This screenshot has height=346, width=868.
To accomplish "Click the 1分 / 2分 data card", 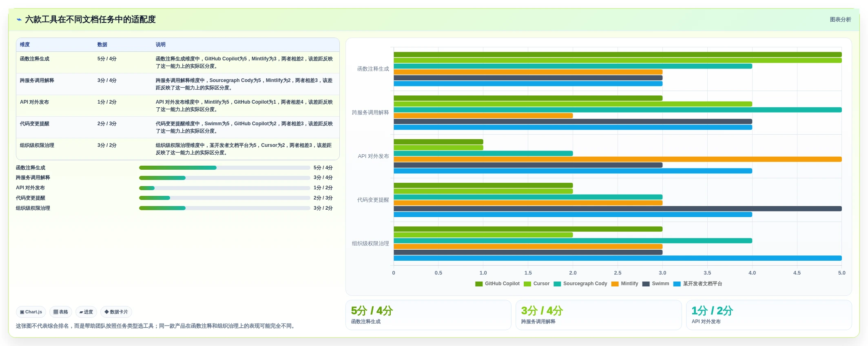I will [769, 315].
